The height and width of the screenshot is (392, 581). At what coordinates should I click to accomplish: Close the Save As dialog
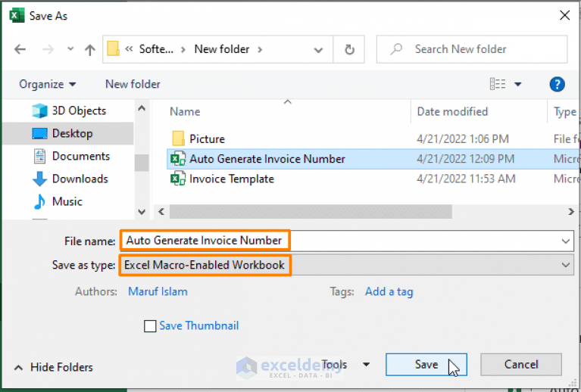[564, 15]
